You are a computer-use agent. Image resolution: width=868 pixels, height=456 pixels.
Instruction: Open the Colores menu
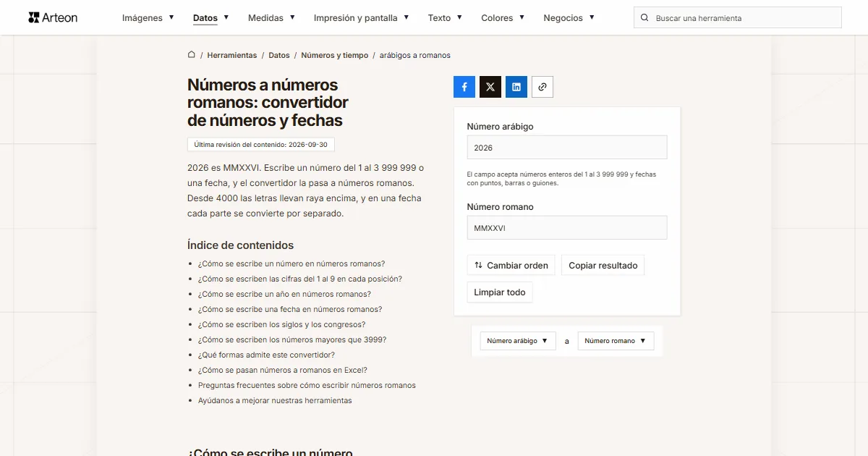tap(503, 18)
